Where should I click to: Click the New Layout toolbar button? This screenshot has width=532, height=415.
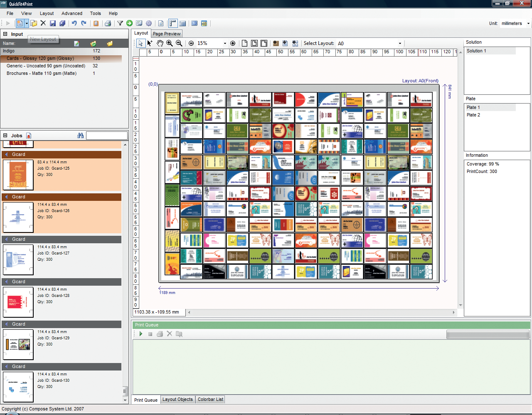pos(20,24)
